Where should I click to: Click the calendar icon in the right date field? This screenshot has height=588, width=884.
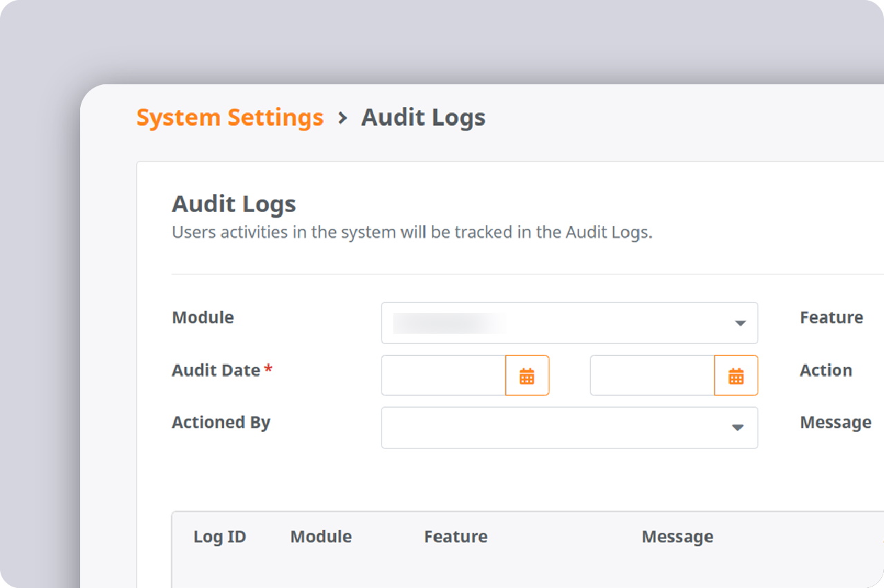coord(736,375)
